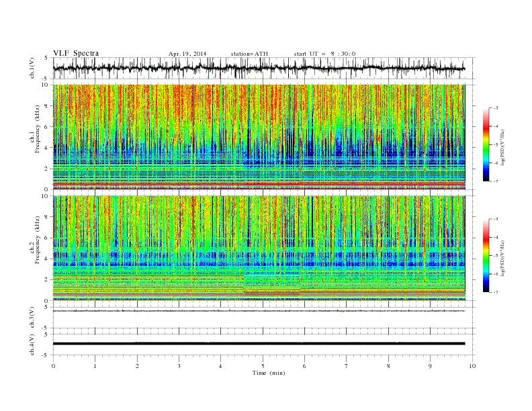Click the time axis tick label "0"
The image size is (532, 411).
click(53, 366)
